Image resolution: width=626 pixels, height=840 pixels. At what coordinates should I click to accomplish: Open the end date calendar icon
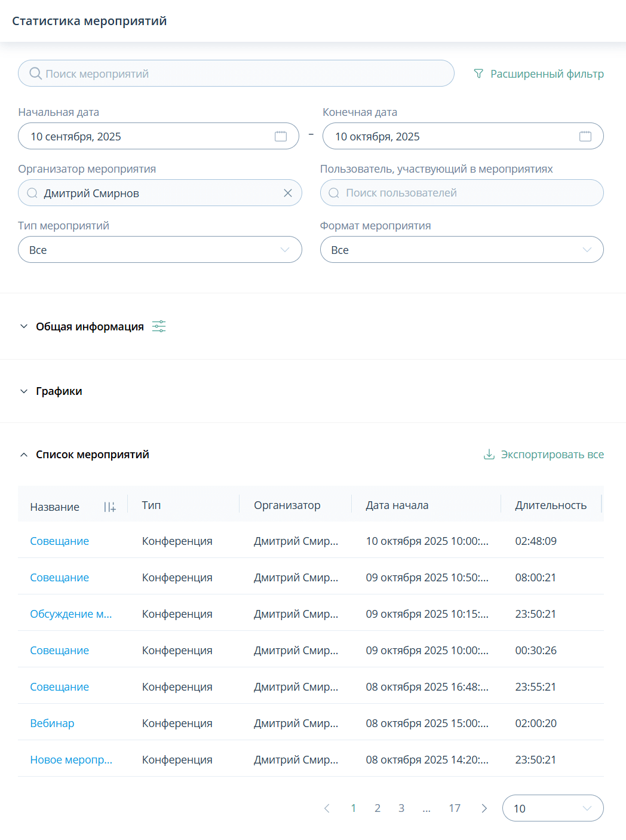[585, 136]
